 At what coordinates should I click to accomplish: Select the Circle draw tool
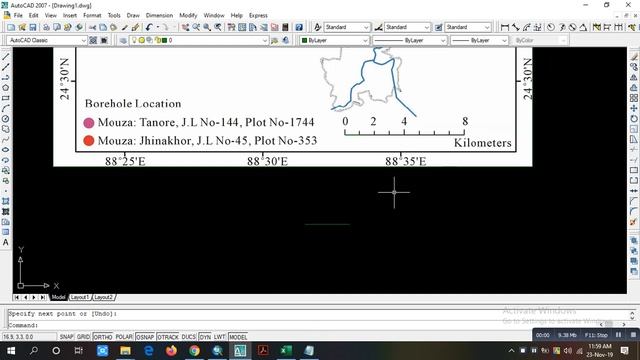tap(6, 119)
